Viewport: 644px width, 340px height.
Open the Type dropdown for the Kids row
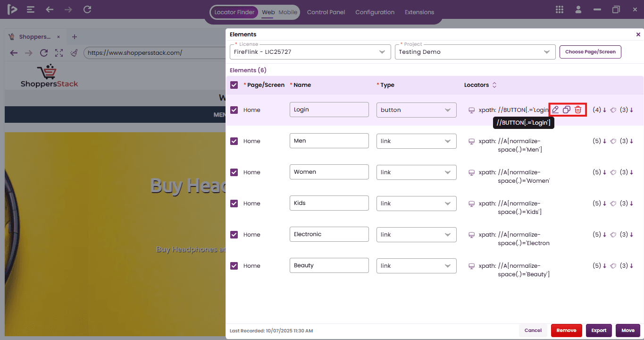tap(417, 204)
